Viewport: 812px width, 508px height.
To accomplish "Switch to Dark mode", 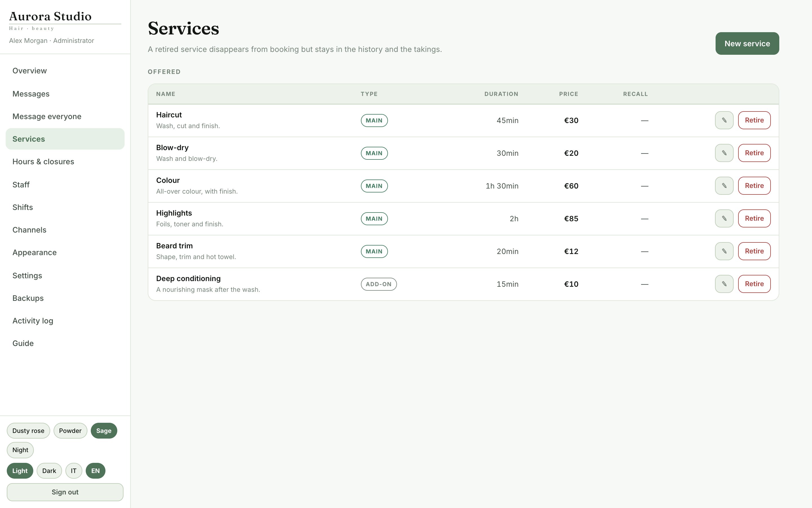I will click(x=49, y=471).
